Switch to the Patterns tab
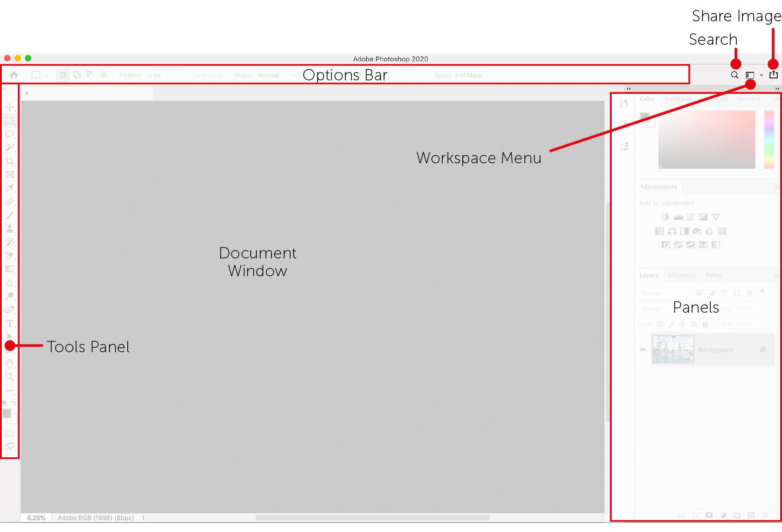Image resolution: width=782 pixels, height=532 pixels. 749,99
